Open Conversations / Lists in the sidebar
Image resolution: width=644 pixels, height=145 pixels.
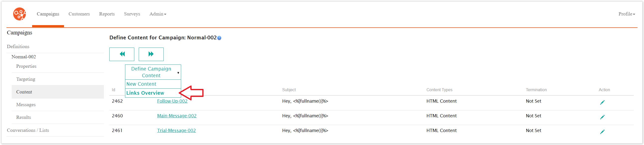(x=28, y=130)
